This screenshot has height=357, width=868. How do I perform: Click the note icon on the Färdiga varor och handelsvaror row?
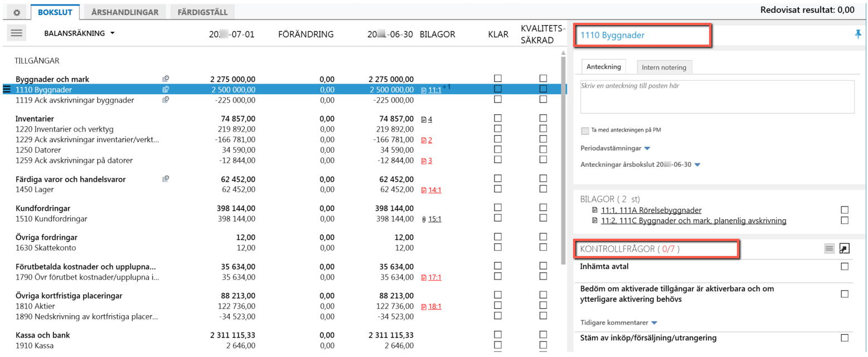(166, 179)
